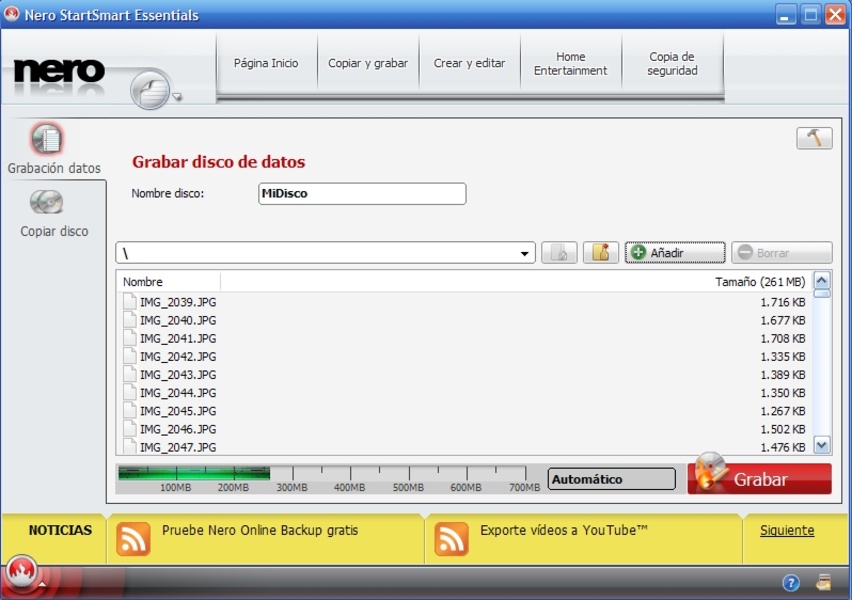Click the Nombre disco input field
The image size is (852, 600).
[x=362, y=193]
